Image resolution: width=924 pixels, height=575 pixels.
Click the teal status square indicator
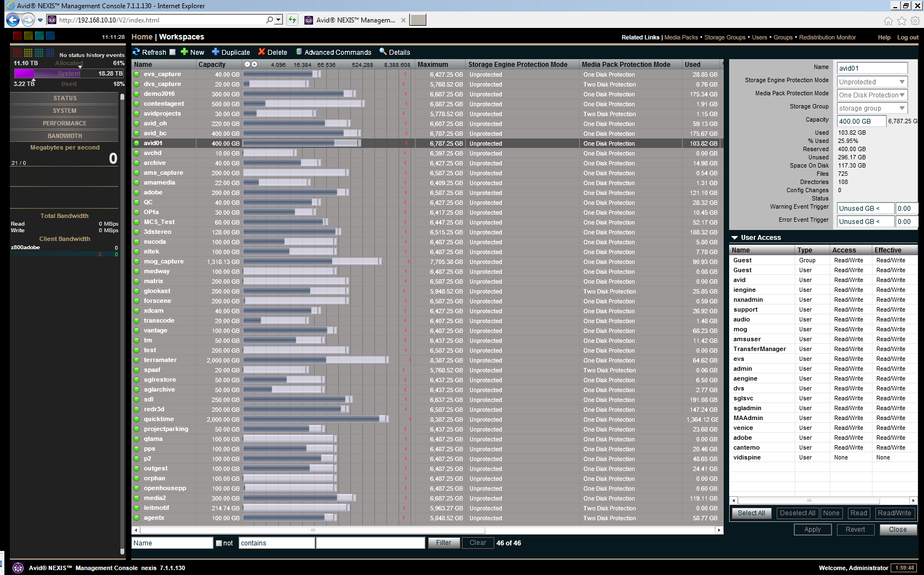39,36
